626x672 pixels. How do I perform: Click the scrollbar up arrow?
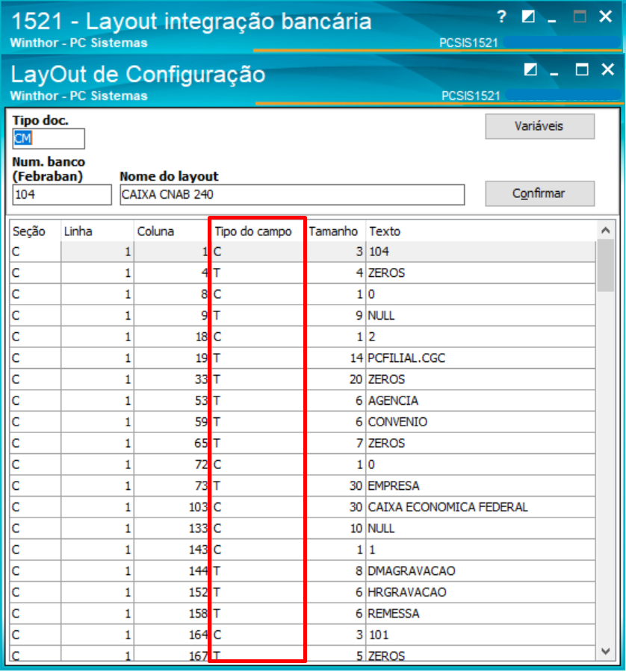click(x=605, y=231)
